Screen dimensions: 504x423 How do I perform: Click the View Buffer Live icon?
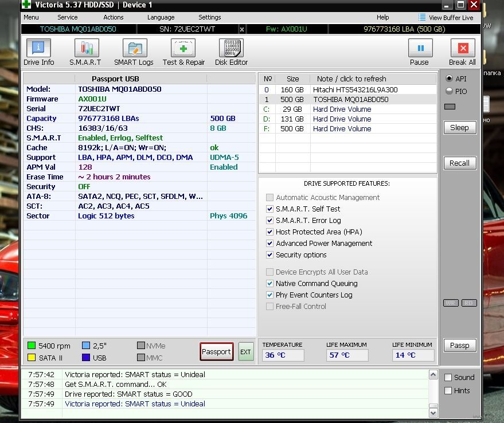click(422, 17)
